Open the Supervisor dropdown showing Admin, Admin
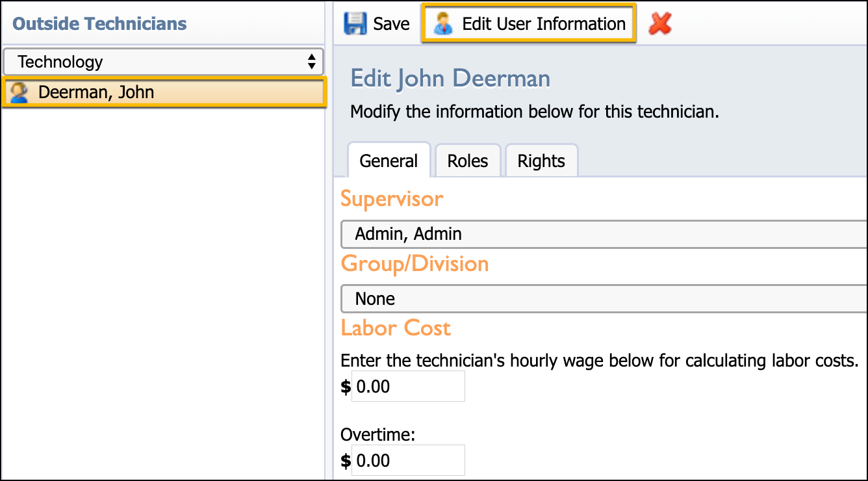Screen dimensions: 868x481 point(604,234)
